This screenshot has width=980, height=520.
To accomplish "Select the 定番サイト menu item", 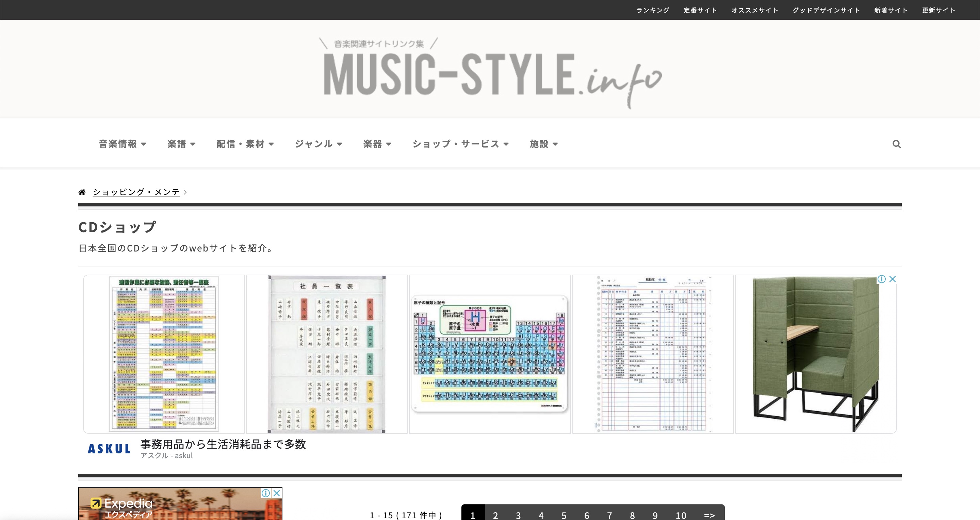I will 700,10.
